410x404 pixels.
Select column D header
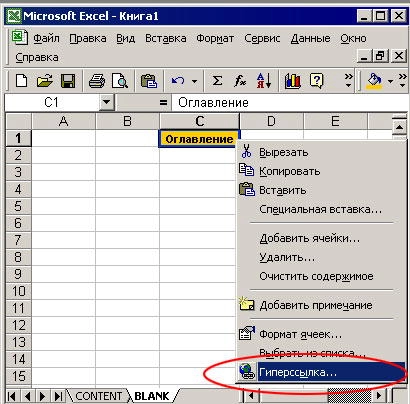coord(271,121)
